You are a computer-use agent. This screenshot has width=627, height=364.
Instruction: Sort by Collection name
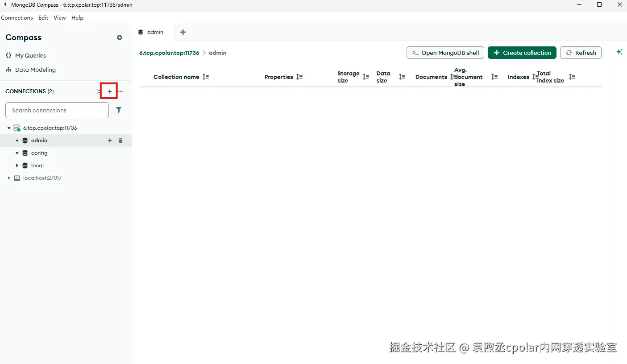tap(206, 77)
